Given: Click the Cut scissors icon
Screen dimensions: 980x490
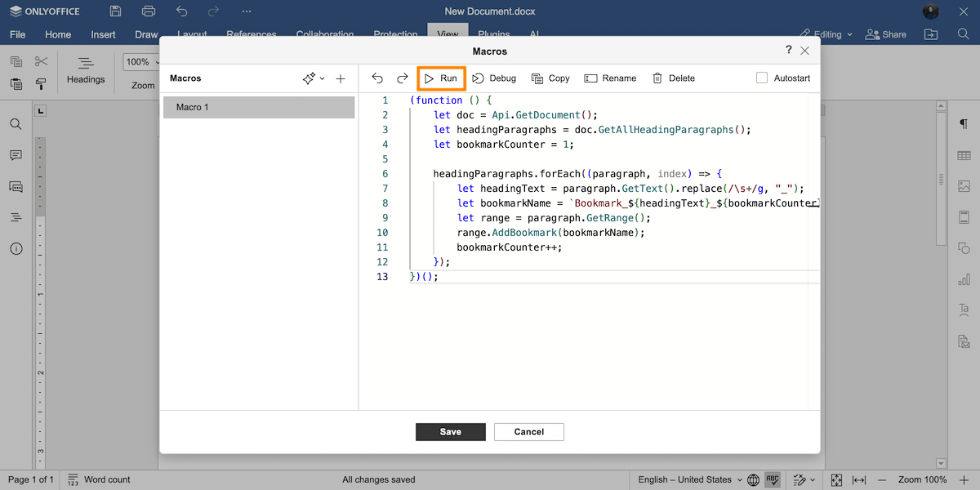Looking at the screenshot, I should (42, 62).
